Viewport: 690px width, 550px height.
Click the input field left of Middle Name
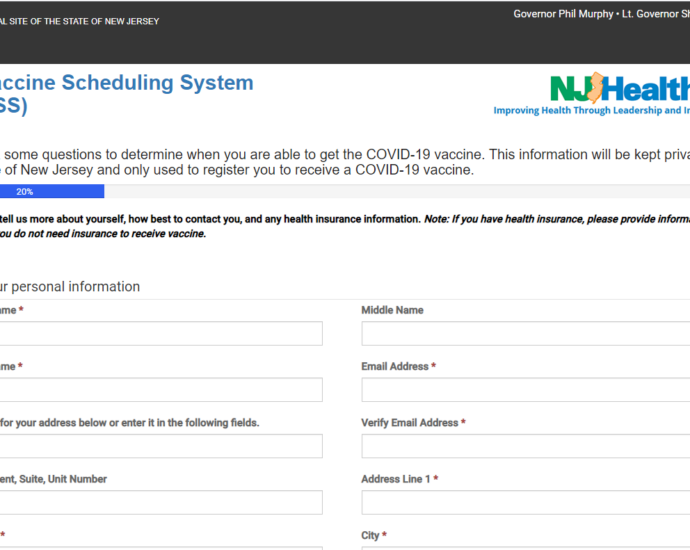(160, 333)
